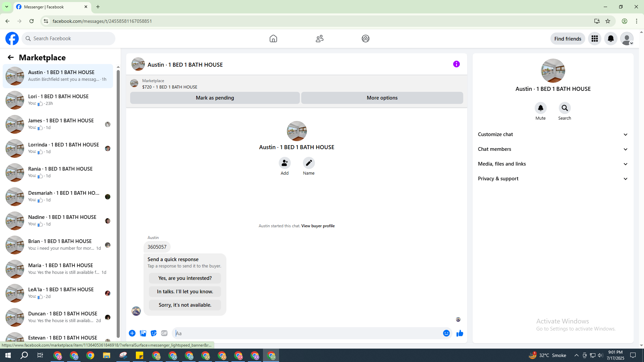Open the emoji picker
The width and height of the screenshot is (644, 362).
446,333
